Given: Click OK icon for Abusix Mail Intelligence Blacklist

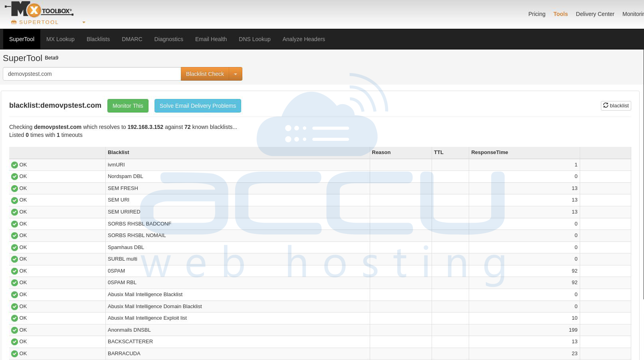Looking at the screenshot, I should [14, 295].
